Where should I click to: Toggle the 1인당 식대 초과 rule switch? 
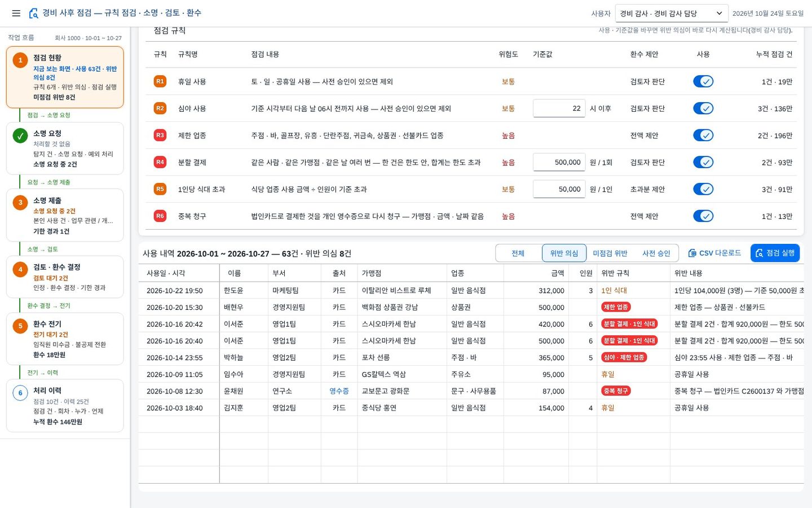click(703, 189)
